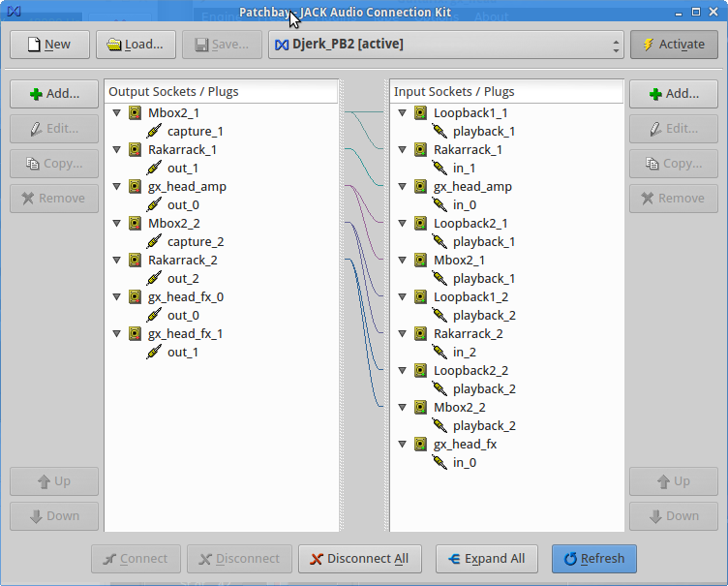
Task: Click socket icon of output Rakarrack_1
Action: point(135,149)
